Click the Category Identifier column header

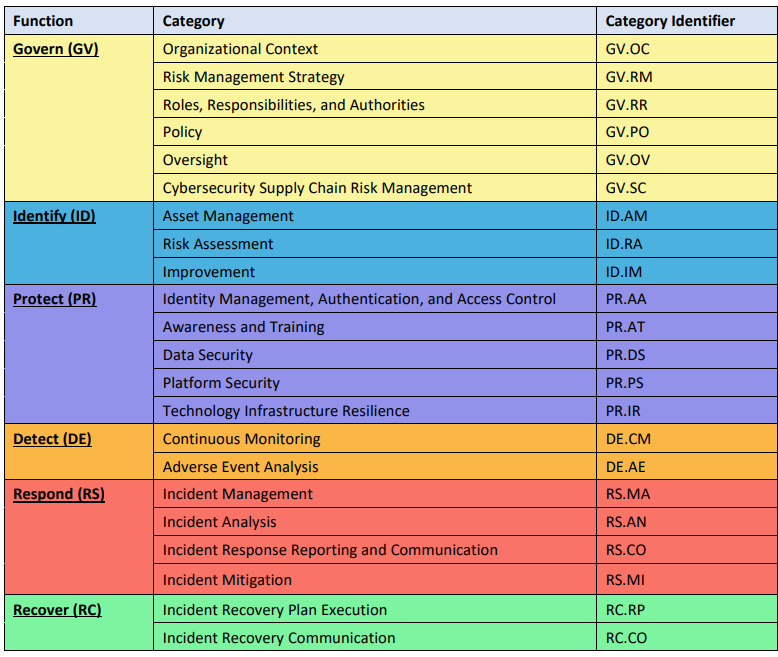pyautogui.click(x=670, y=21)
